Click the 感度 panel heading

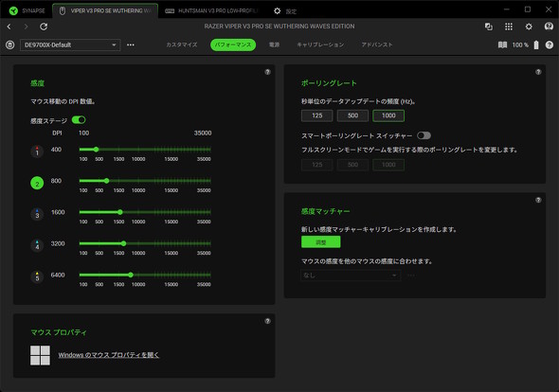click(x=38, y=83)
